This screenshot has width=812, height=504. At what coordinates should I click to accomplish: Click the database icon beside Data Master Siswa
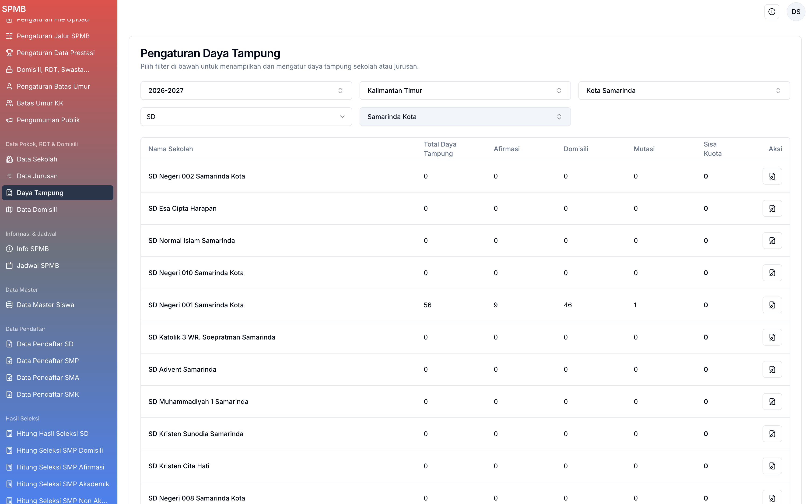coord(9,304)
